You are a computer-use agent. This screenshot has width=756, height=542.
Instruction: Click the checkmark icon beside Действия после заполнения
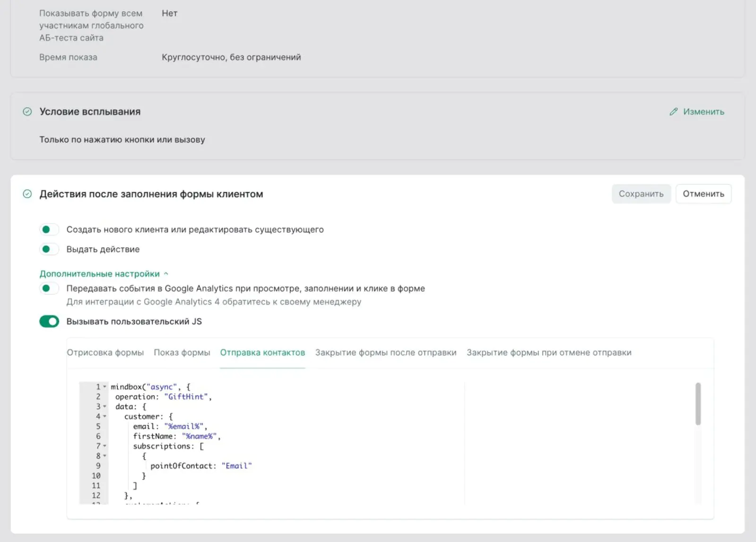pyautogui.click(x=27, y=194)
